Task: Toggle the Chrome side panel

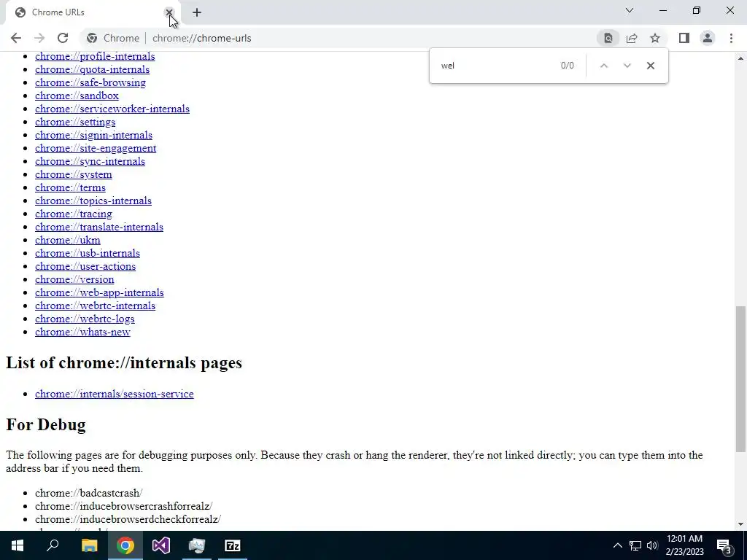Action: pyautogui.click(x=684, y=38)
